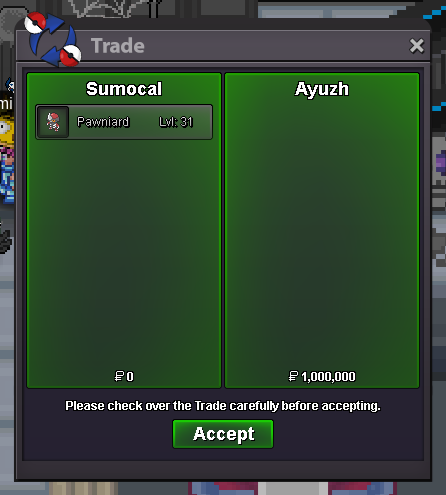446x495 pixels.
Task: Click the empty area below Pawniard in Sumocal's panel
Action: pos(124,253)
